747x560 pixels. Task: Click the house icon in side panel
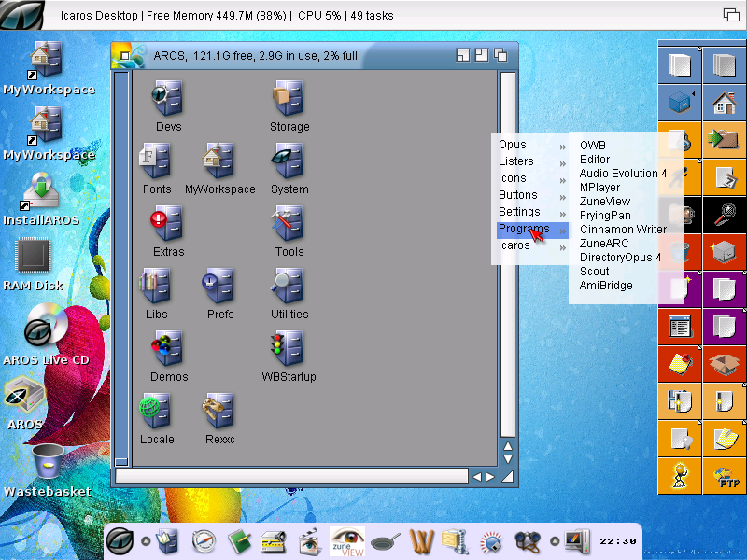(725, 103)
